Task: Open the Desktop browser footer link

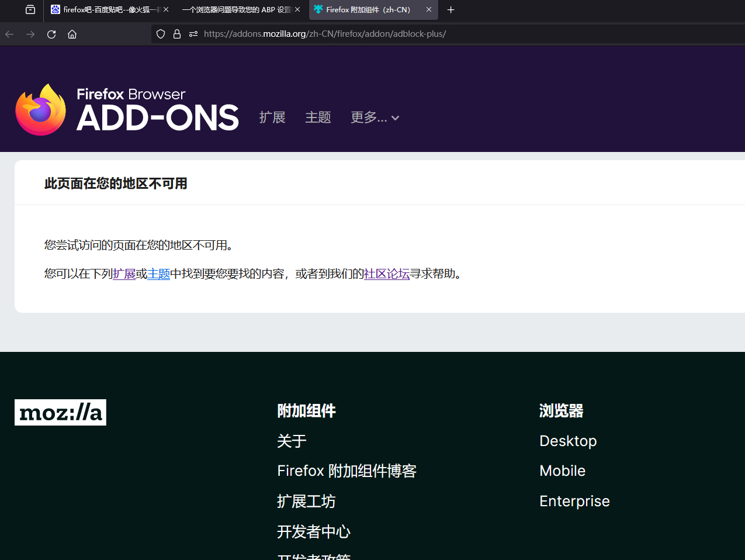Action: (568, 441)
